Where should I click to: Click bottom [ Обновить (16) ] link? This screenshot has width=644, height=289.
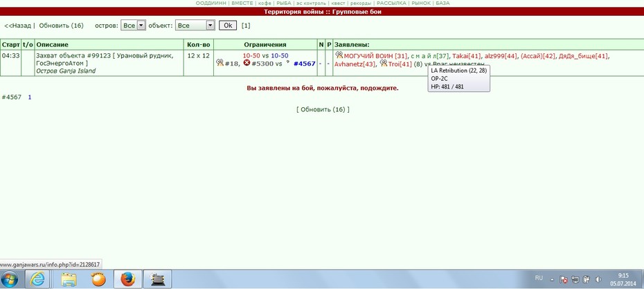point(323,109)
